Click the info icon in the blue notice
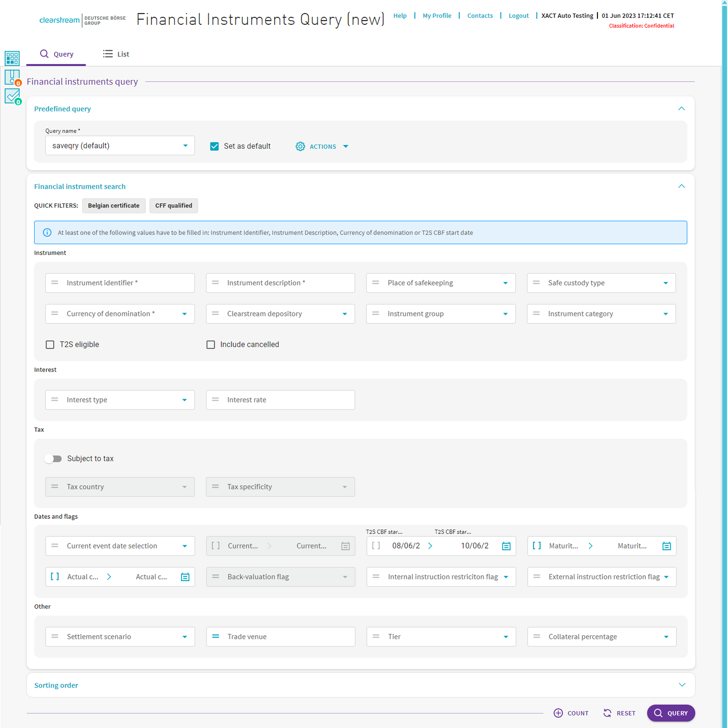Viewport: 728px width, 728px height. pyautogui.click(x=47, y=232)
